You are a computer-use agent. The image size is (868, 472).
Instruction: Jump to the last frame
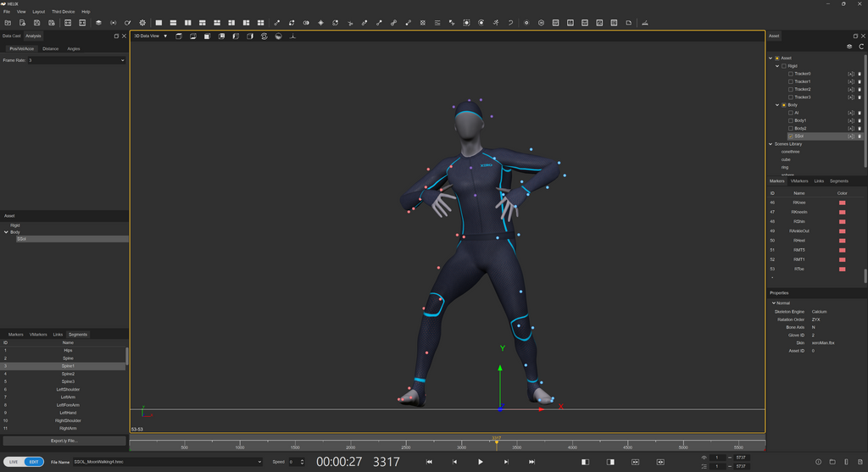(x=531, y=462)
